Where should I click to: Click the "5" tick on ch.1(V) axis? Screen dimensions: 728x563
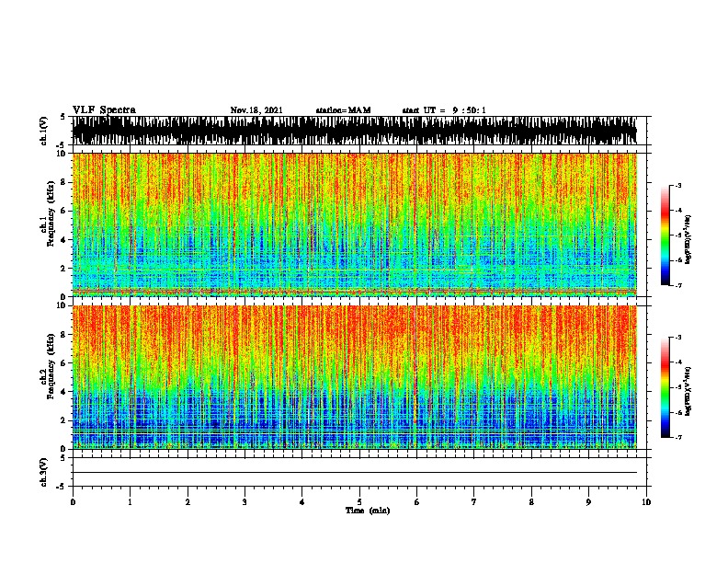63,117
